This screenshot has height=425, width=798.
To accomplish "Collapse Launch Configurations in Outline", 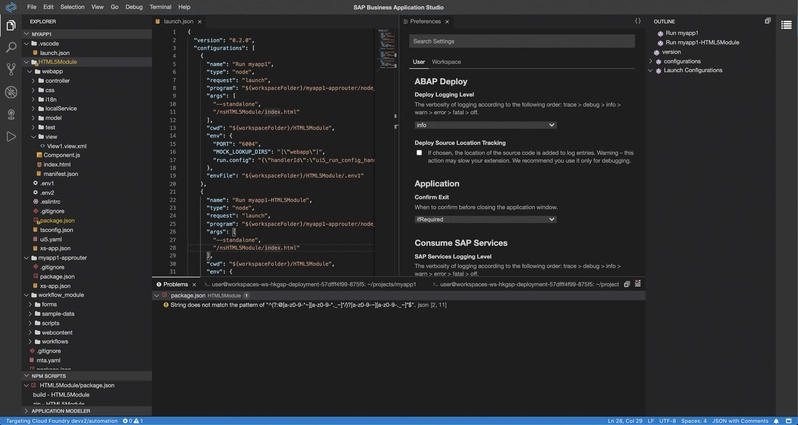I will click(x=650, y=71).
